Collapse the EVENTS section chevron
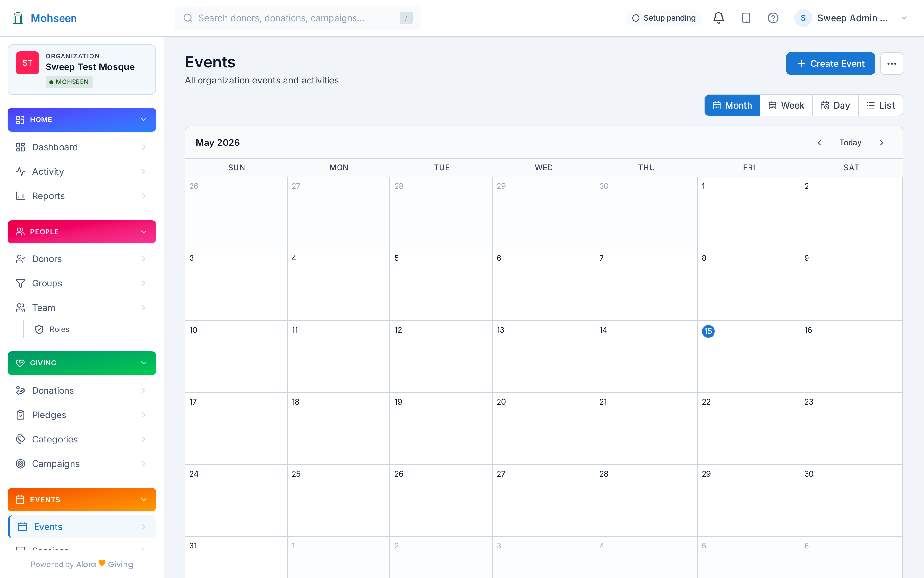 click(x=143, y=500)
